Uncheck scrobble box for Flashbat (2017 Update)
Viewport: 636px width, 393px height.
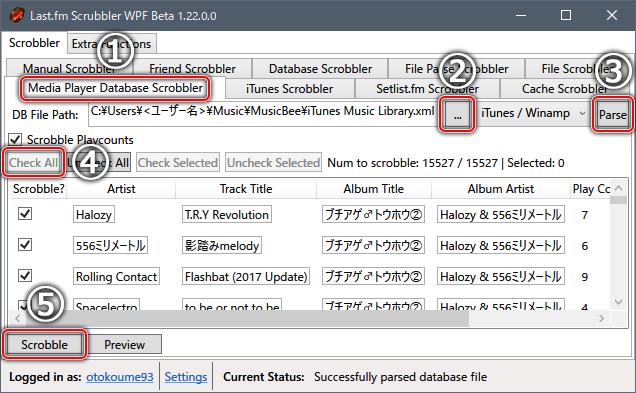25,276
